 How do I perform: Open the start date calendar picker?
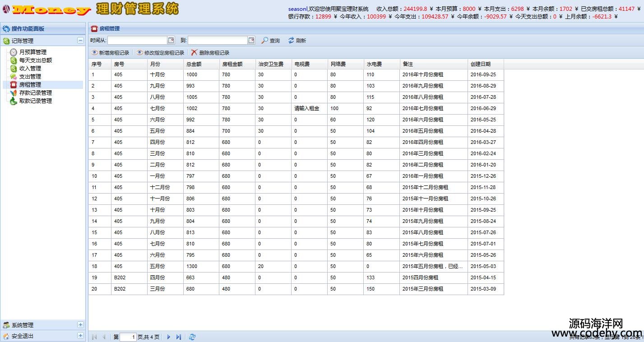171,41
